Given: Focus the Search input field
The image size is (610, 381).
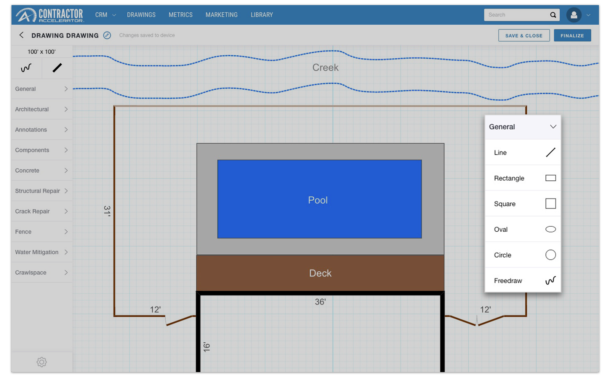Looking at the screenshot, I should tap(516, 15).
